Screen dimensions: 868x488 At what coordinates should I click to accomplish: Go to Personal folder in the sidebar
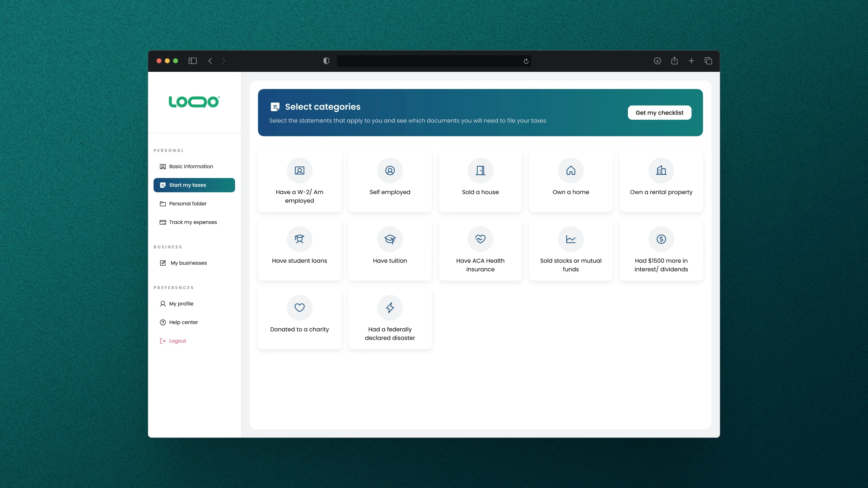click(188, 203)
